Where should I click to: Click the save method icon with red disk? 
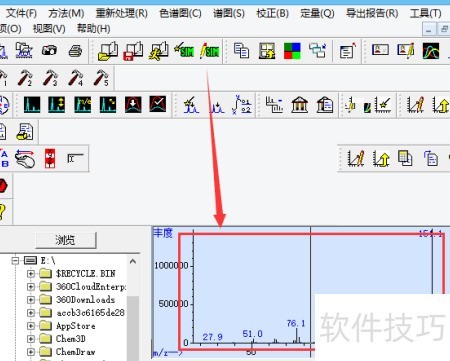pos(133,51)
